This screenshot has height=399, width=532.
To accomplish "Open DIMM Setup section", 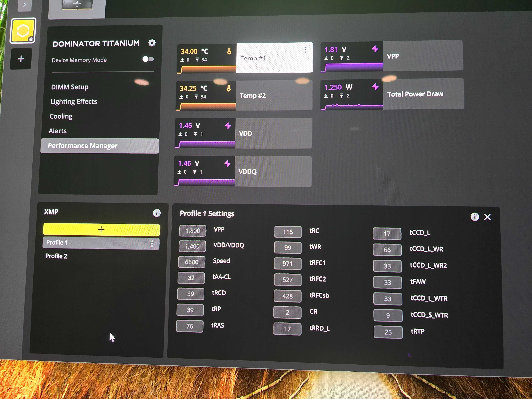I will coord(70,87).
